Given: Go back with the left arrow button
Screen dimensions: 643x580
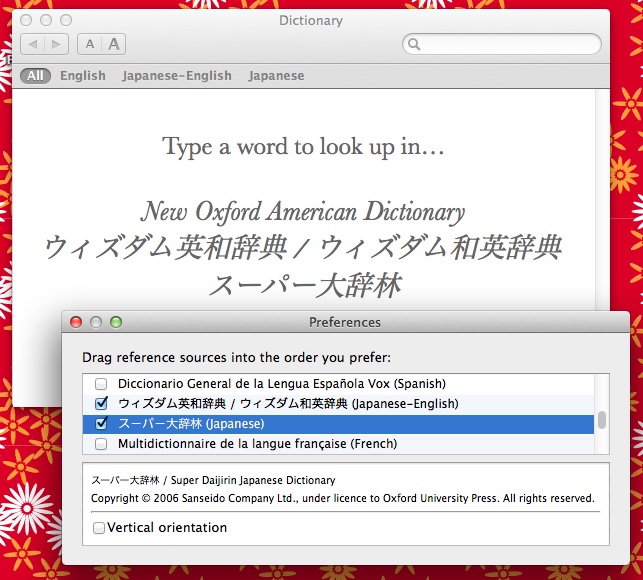Looking at the screenshot, I should (33, 44).
